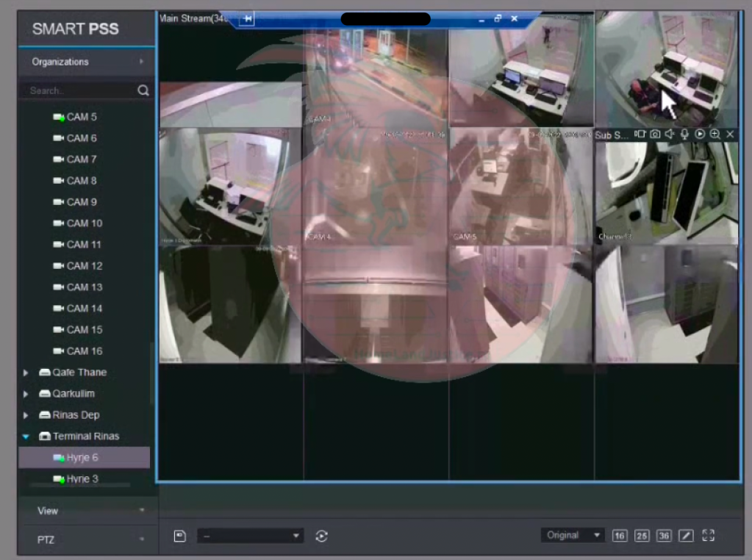Switch to the 25-window split layout

click(x=641, y=536)
